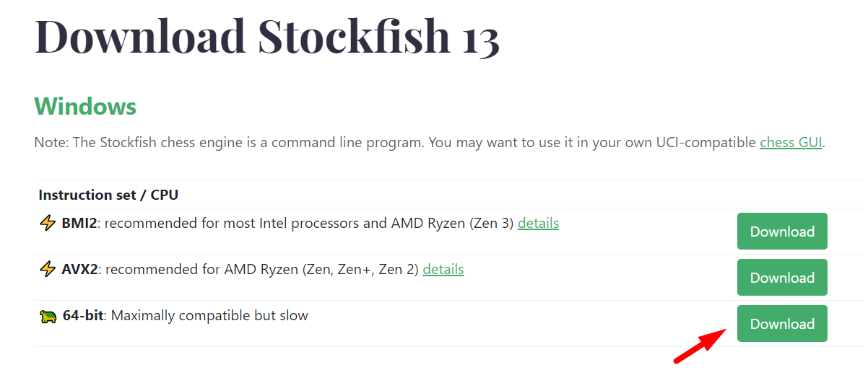Click the Maximally compatible but slow text
Image resolution: width=868 pixels, height=370 pixels.
pyautogui.click(x=209, y=316)
